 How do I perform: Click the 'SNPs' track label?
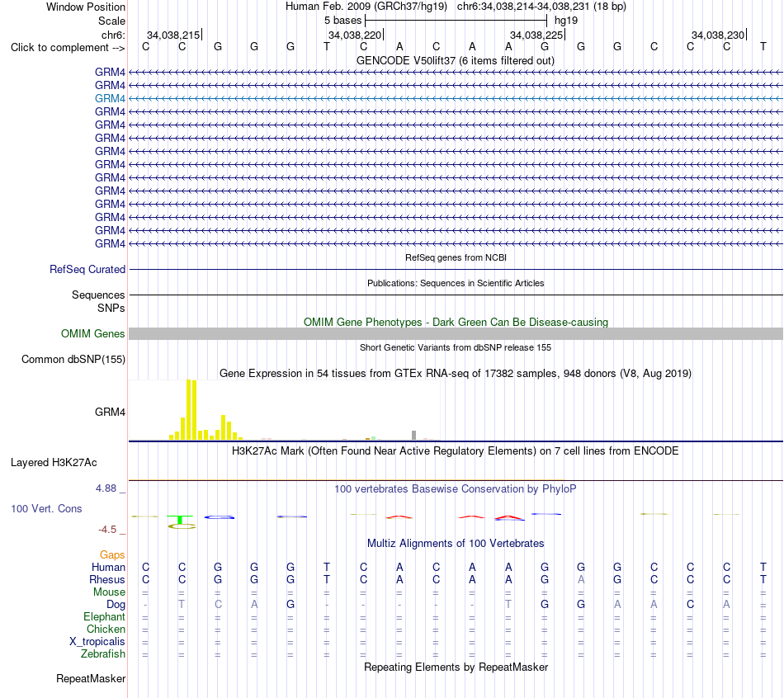click(x=111, y=308)
